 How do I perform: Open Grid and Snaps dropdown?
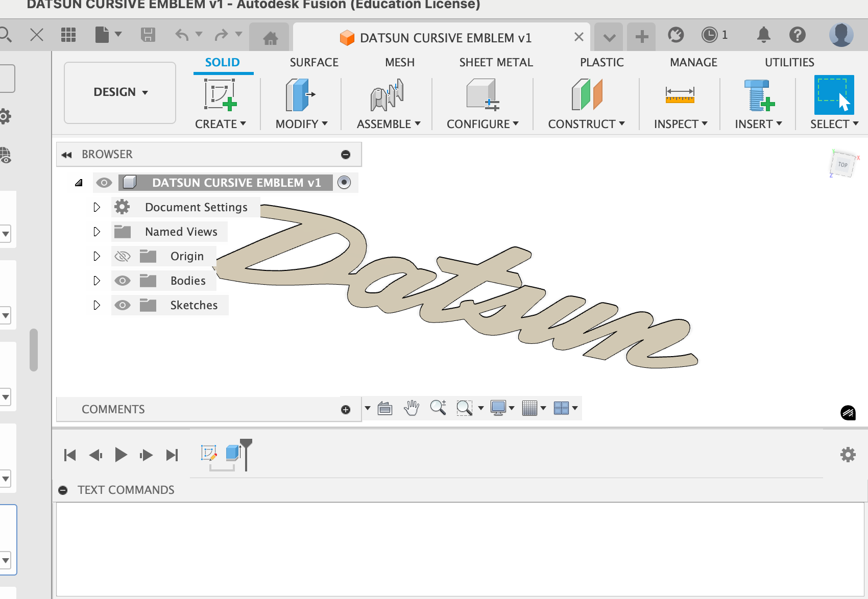coord(534,408)
